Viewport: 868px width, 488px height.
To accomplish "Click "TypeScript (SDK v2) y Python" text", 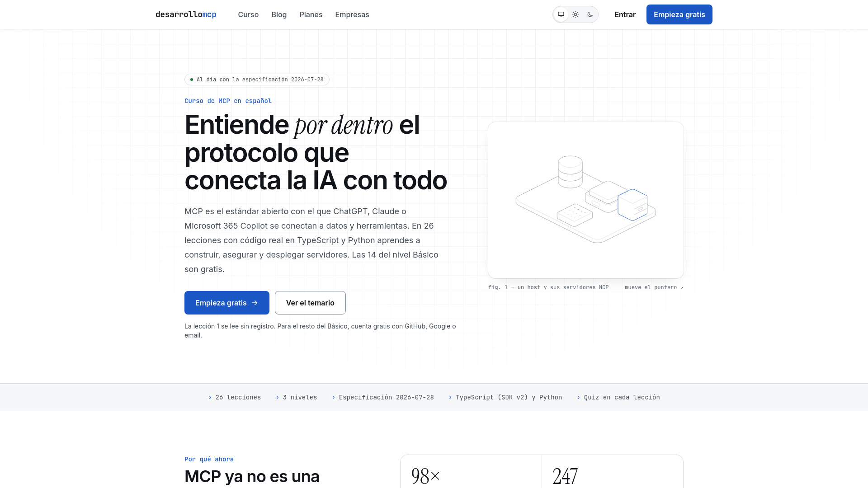I will pyautogui.click(x=505, y=397).
